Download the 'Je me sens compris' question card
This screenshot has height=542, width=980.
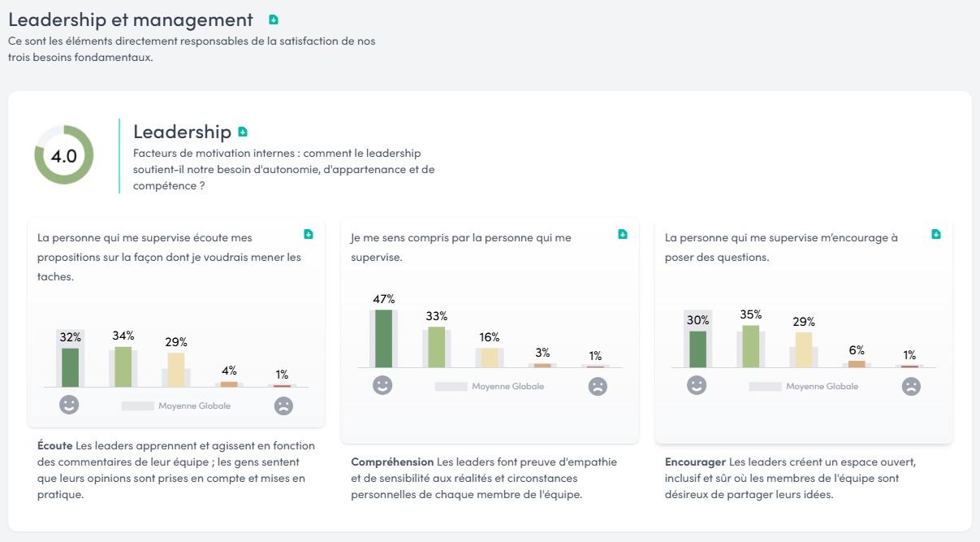[623, 234]
